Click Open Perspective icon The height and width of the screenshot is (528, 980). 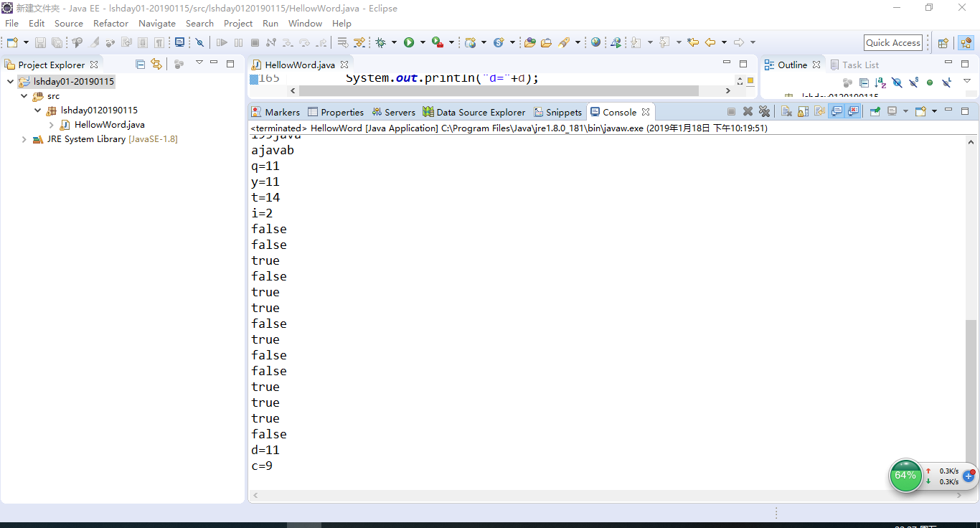(x=943, y=43)
